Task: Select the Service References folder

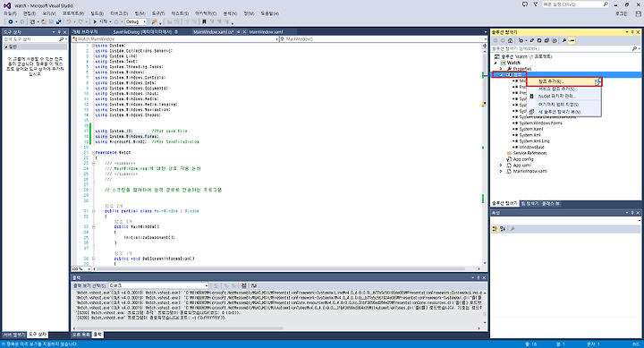Action: point(530,153)
